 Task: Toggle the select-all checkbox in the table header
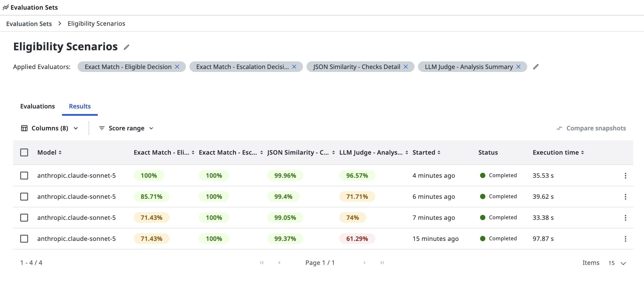pos(24,153)
